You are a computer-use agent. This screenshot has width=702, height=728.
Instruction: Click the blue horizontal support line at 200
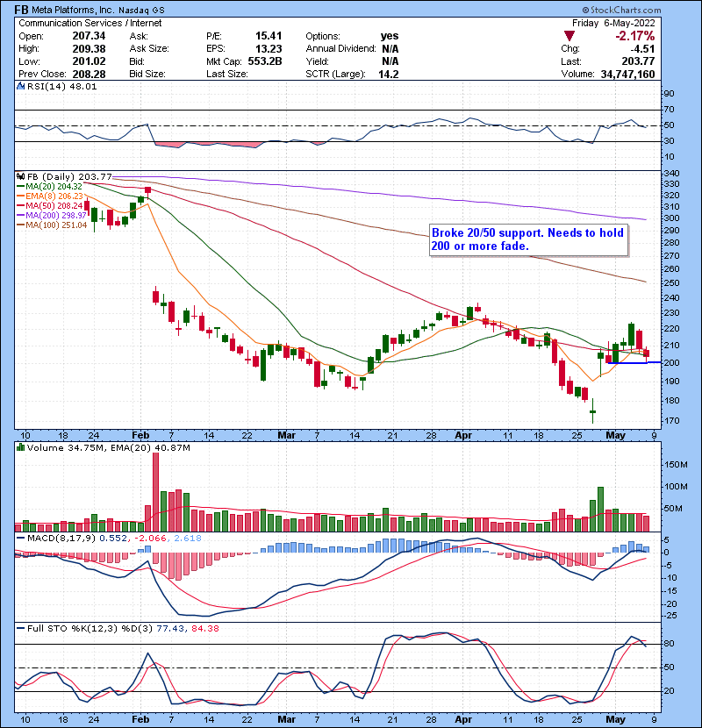[x=631, y=362]
